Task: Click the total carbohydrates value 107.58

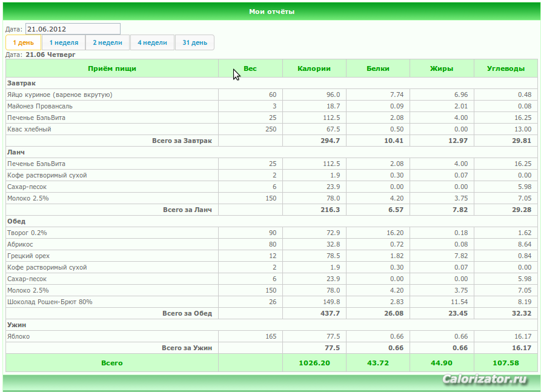Action: click(506, 363)
